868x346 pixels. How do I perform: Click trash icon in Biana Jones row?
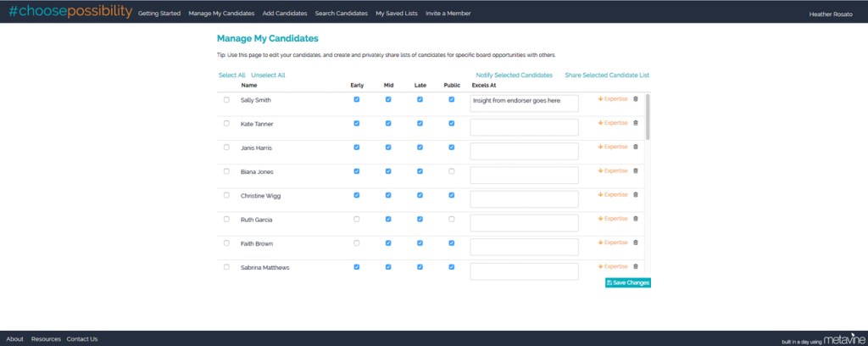pos(636,170)
